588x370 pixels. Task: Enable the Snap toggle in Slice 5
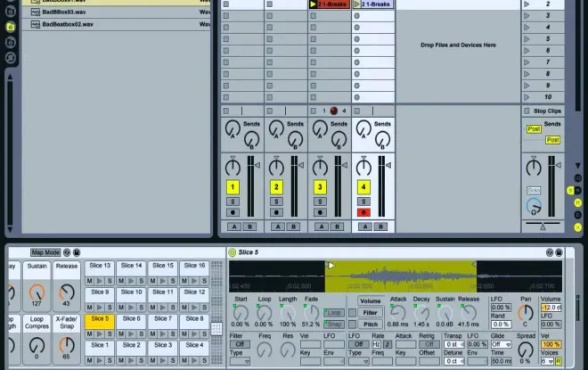pos(334,325)
